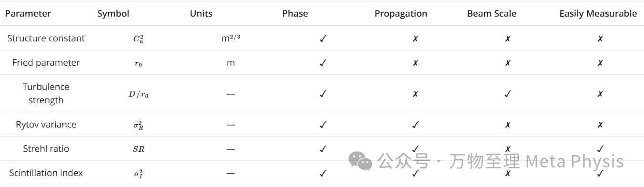Image resolution: width=644 pixels, height=187 pixels.
Task: Click the Easily Measurable cross for Rytov variance
Action: [x=600, y=125]
